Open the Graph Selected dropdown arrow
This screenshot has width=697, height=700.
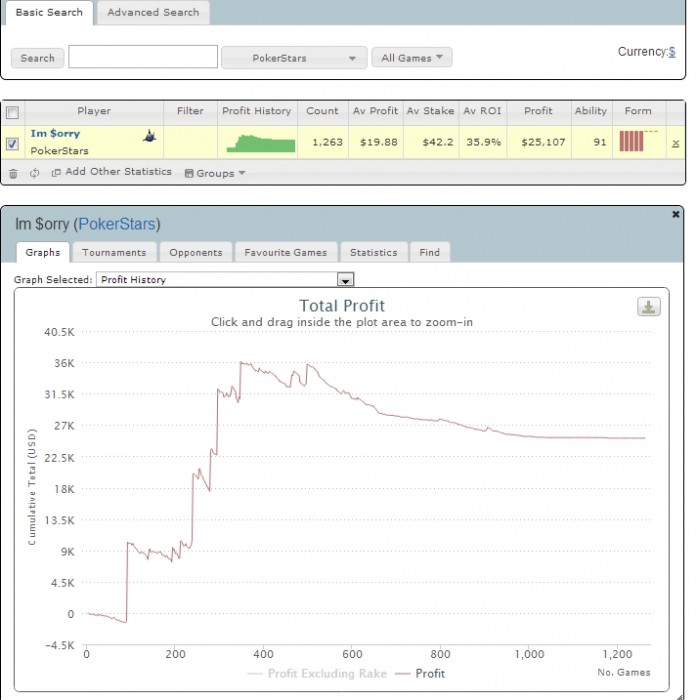345,280
